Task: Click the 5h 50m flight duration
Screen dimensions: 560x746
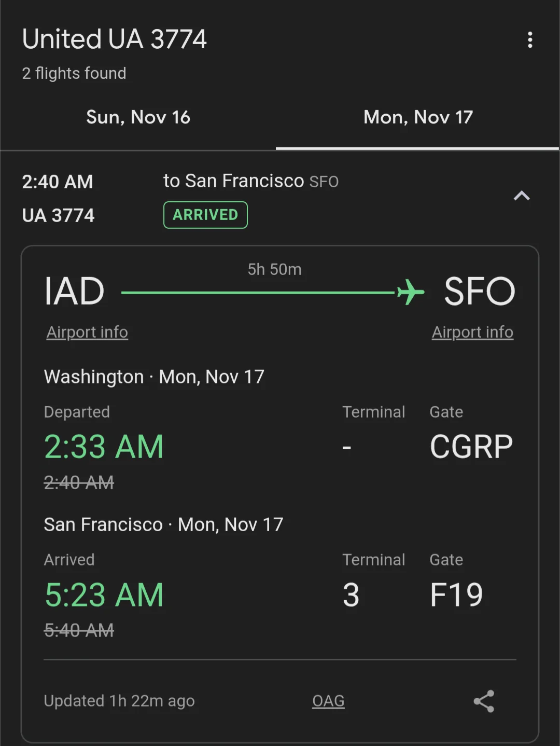Action: pos(274,269)
